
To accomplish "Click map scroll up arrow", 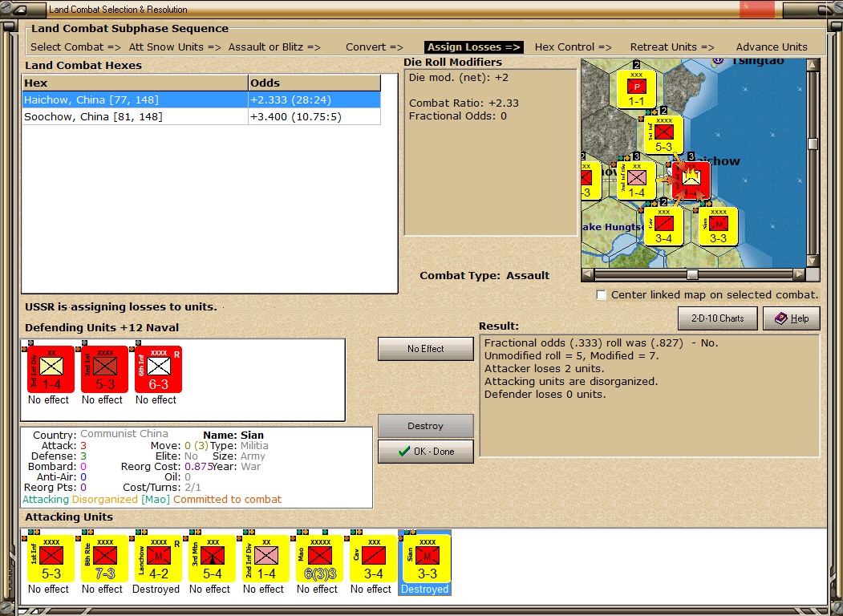I will pyautogui.click(x=813, y=65).
